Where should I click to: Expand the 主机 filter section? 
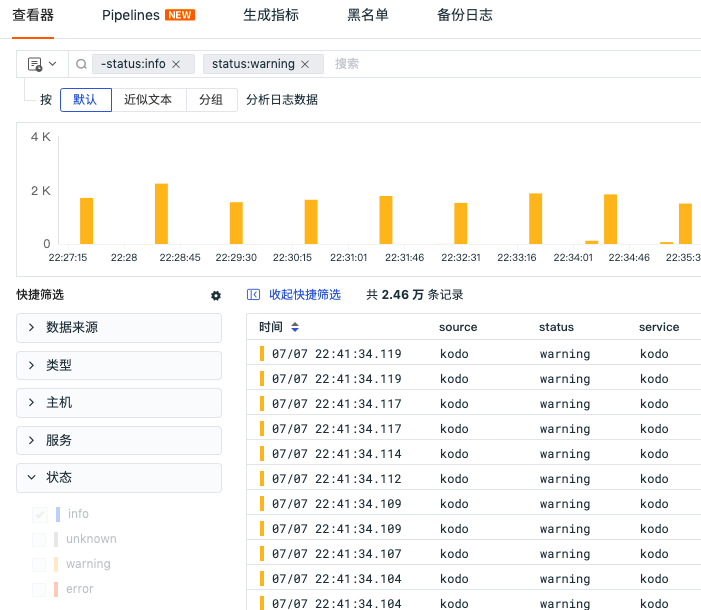pos(119,403)
